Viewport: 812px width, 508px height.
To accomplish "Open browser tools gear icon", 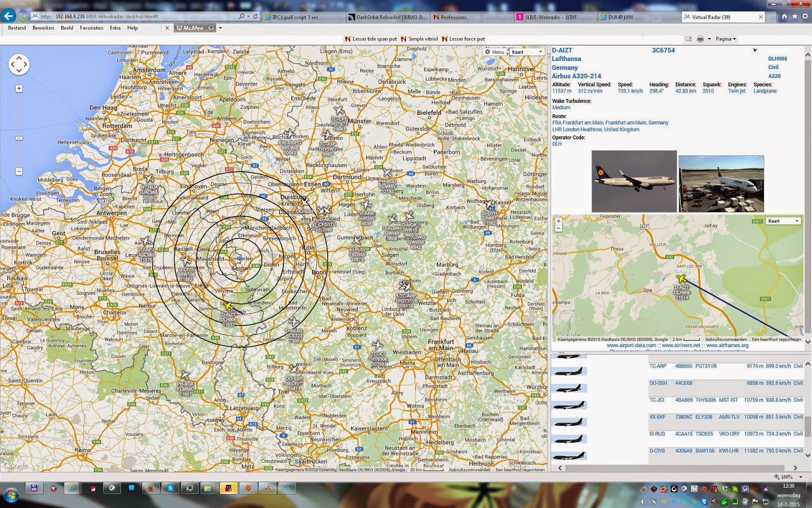I will [805, 17].
